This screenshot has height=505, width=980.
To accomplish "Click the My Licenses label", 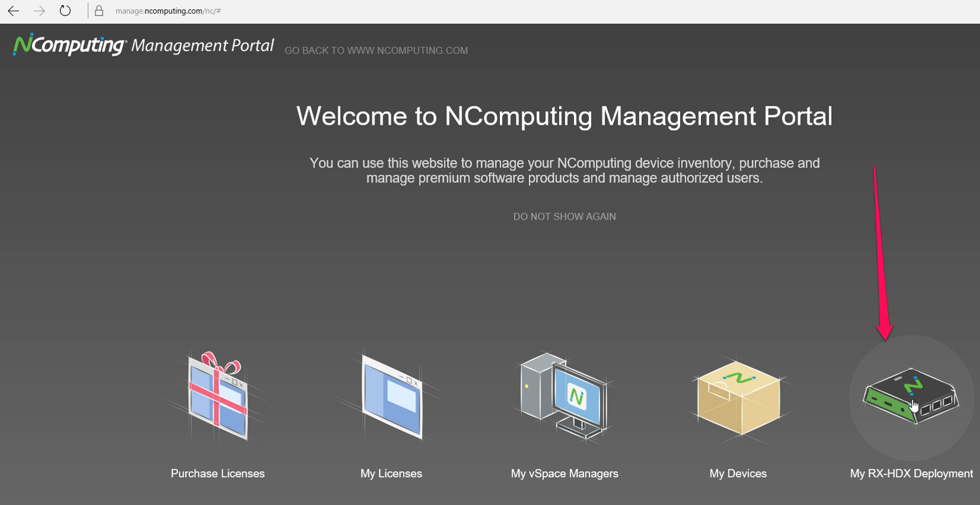I will pyautogui.click(x=391, y=474).
